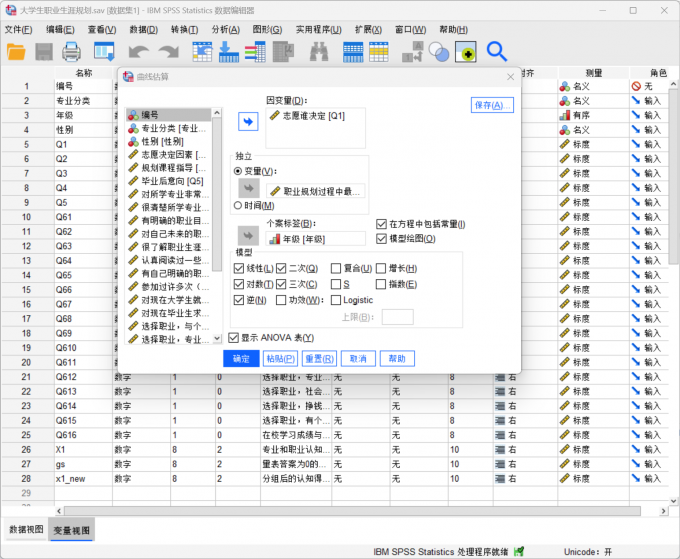Select 编号 in the variable list
This screenshot has height=559, width=680.
[150, 115]
